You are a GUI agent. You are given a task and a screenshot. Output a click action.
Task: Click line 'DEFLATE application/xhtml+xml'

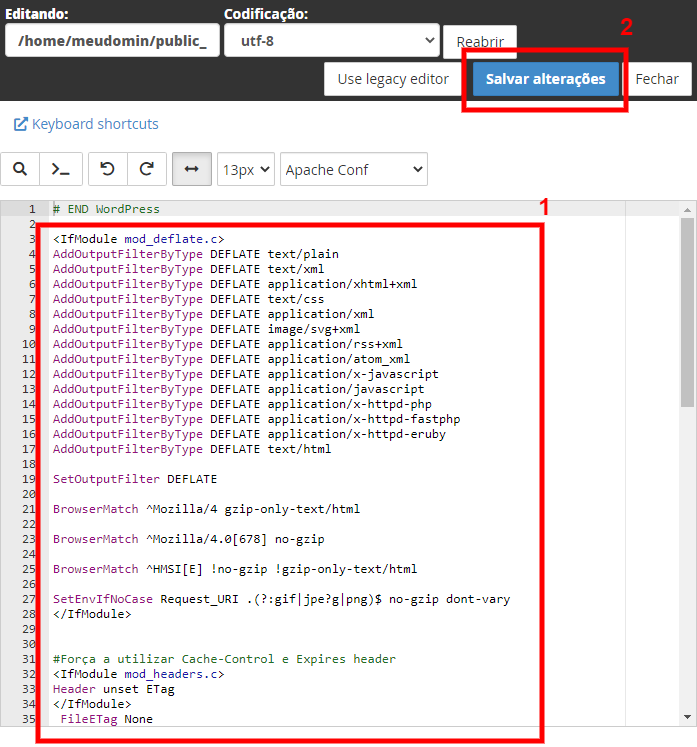pyautogui.click(x=235, y=284)
